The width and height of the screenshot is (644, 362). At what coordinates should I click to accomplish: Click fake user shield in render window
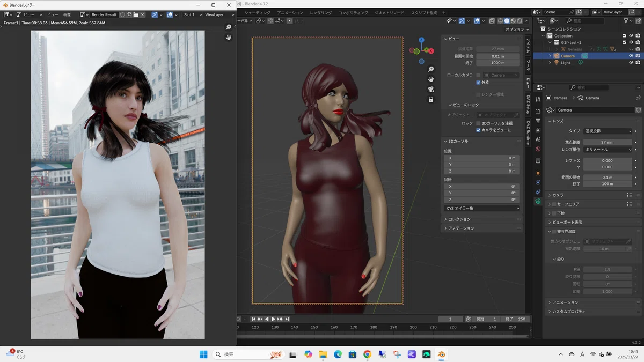[x=122, y=15]
